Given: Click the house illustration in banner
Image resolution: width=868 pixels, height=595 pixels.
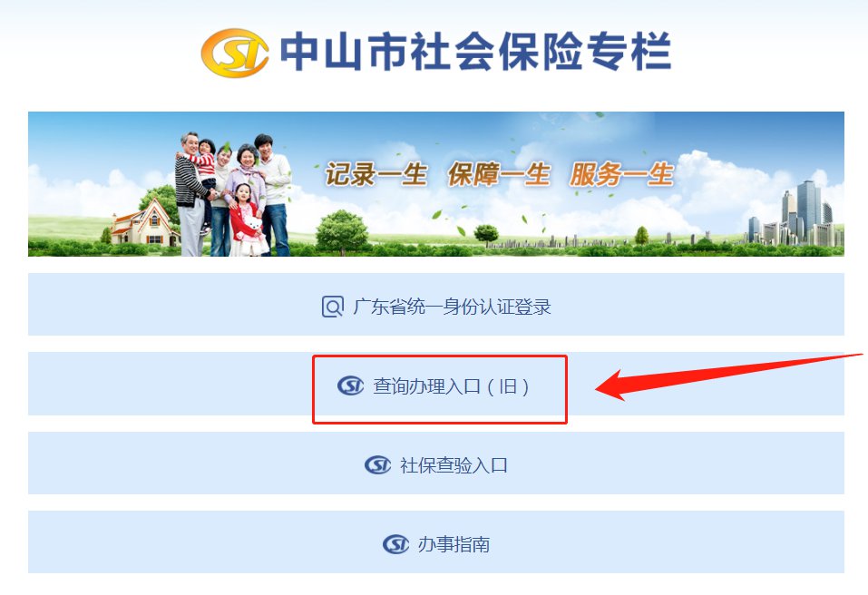Looking at the screenshot, I should tap(144, 222).
